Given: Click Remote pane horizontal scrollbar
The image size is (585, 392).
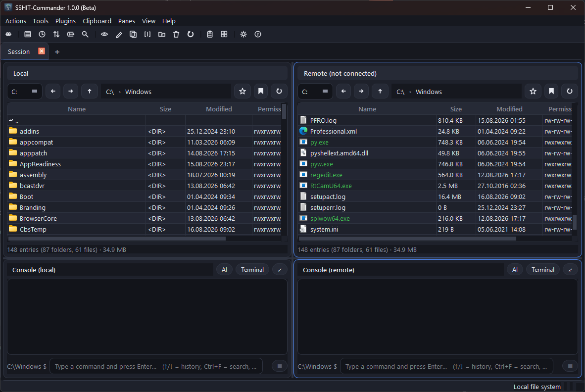Looking at the screenshot, I should click(x=407, y=239).
